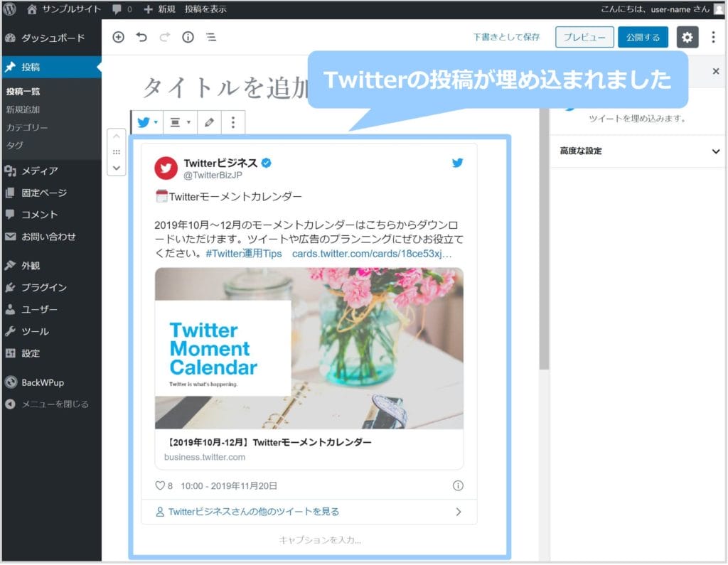This screenshot has width=728, height=565.
Task: Select タグ submenu
Action: click(14, 145)
